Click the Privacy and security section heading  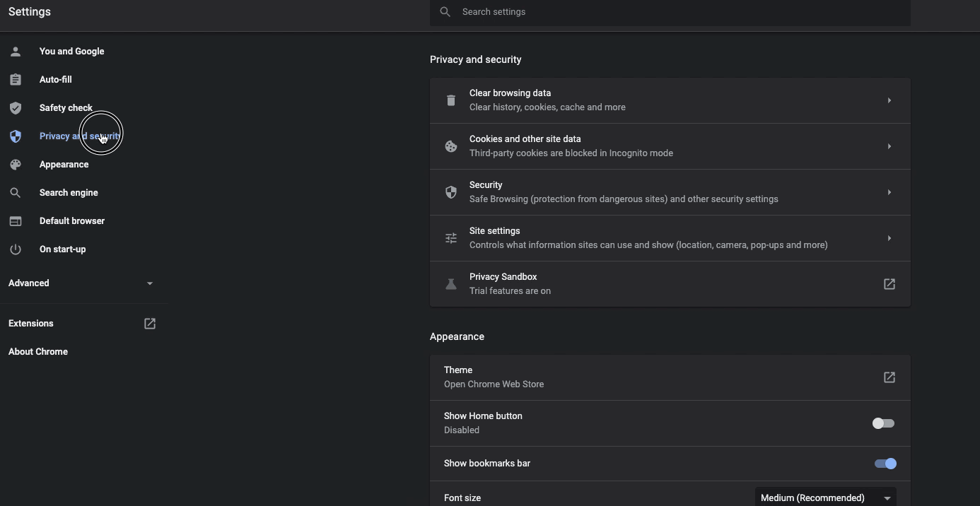coord(476,59)
